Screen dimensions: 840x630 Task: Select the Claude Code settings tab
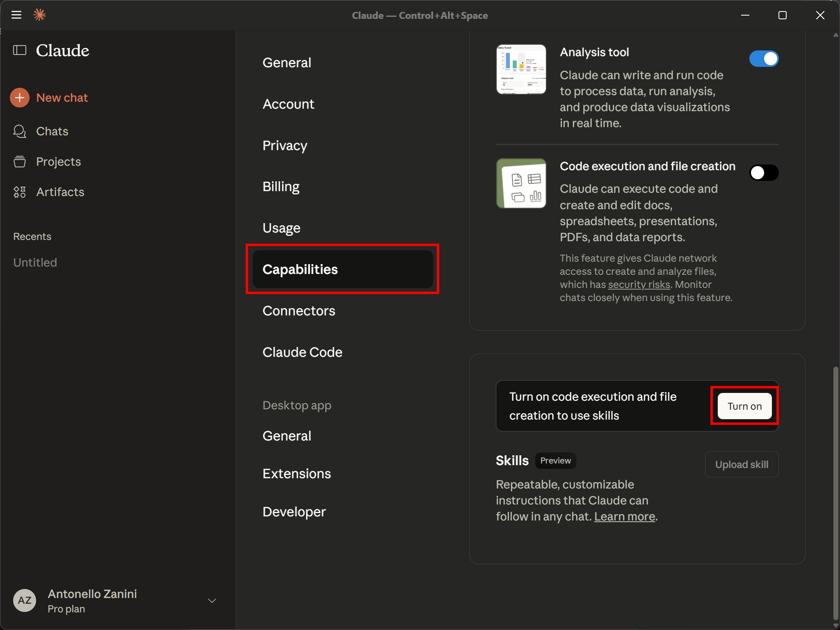[302, 352]
